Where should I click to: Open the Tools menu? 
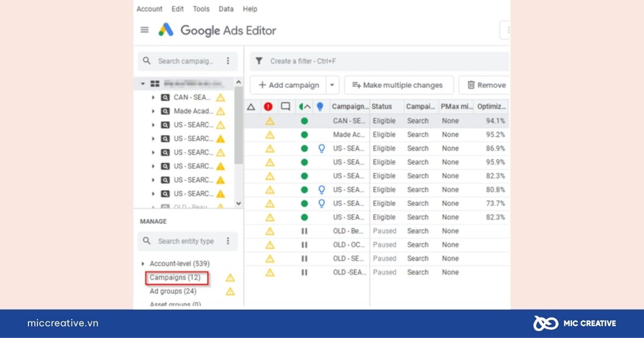click(x=201, y=9)
